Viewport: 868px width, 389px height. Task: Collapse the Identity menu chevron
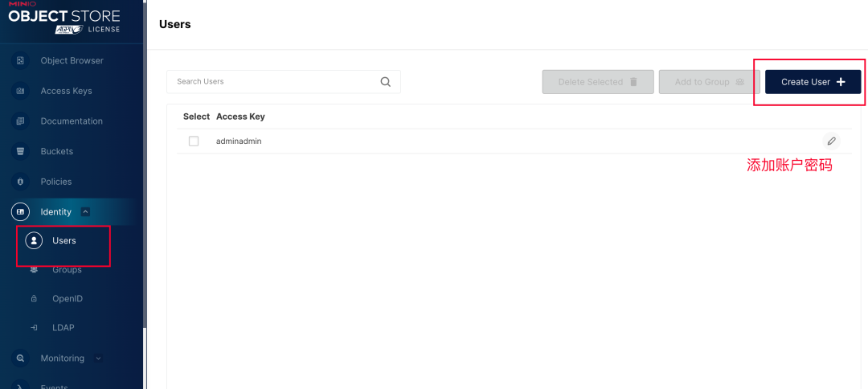pyautogui.click(x=86, y=212)
